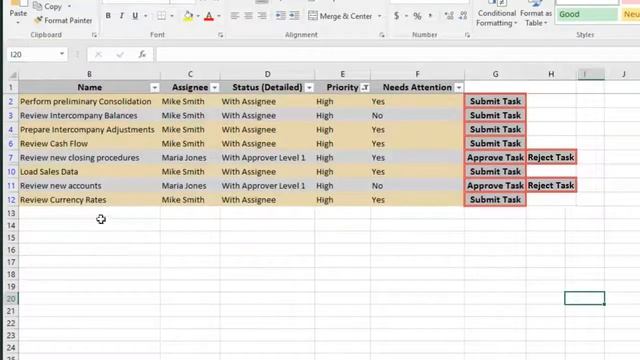Viewport: 640px width, 360px height.
Task: Decrease decimal places
Action: point(463,16)
